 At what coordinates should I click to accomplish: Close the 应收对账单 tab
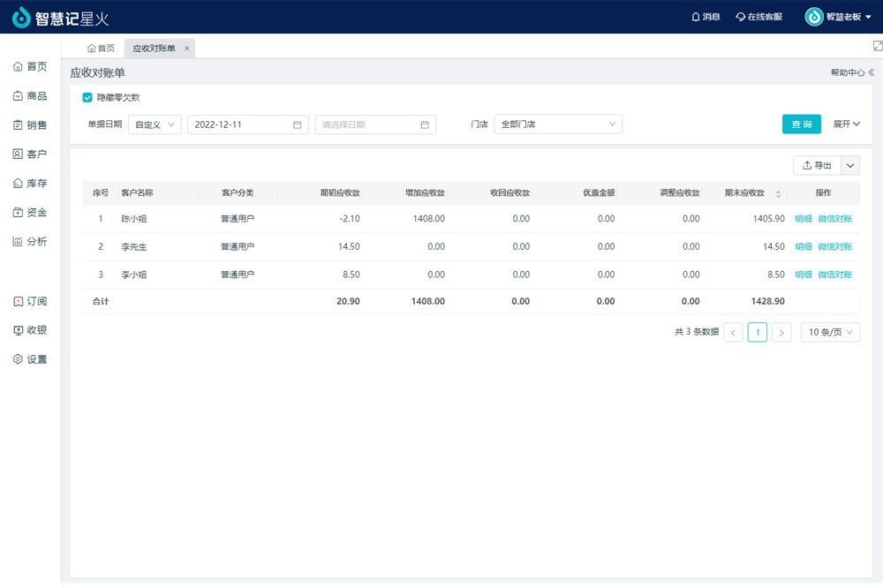coord(186,49)
